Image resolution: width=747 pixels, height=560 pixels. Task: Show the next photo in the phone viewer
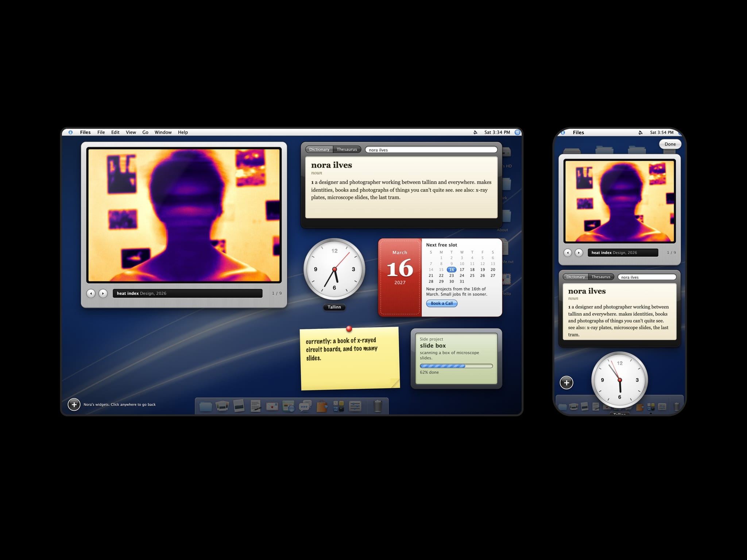[x=579, y=252]
